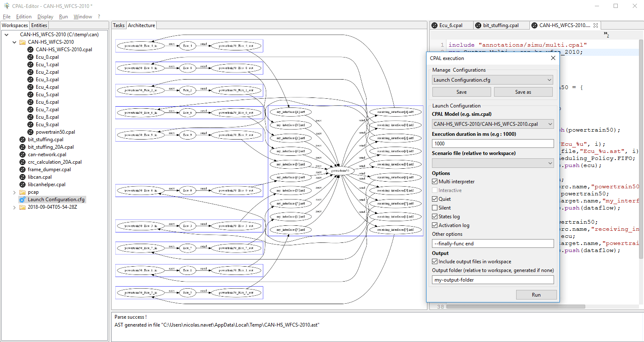644x342 pixels.
Task: Click the CAN-HS_WFCS-2010.cpal file icon in tree
Action: tap(30, 50)
